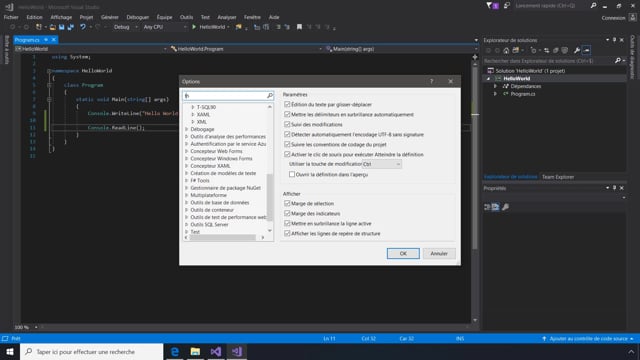Viewport: 640px width, 360px height.
Task: Uncheck Suivi des modifications checkbox
Action: (x=287, y=124)
